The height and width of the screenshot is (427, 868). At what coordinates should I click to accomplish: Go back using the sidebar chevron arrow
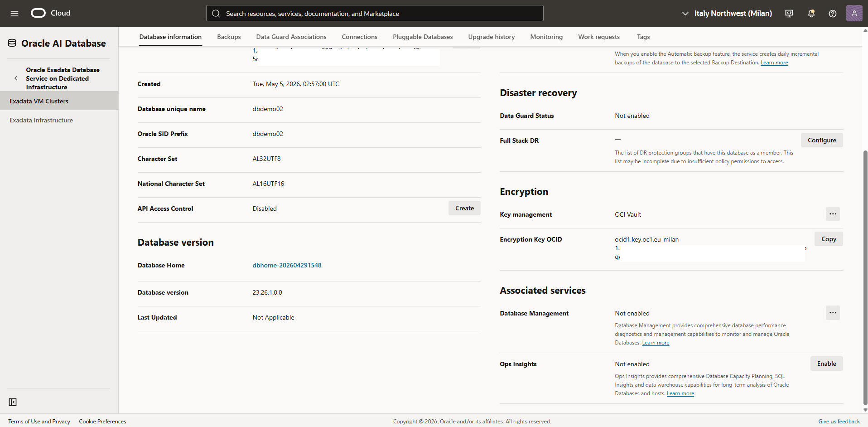tap(16, 78)
